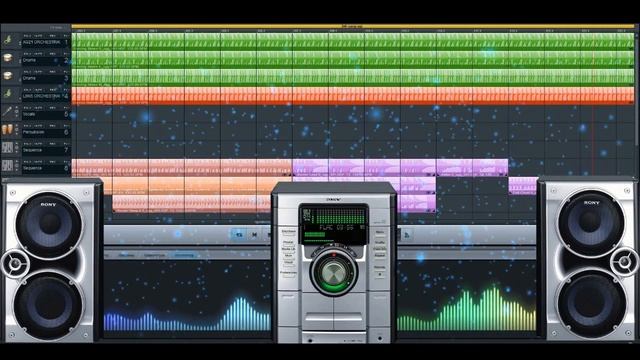Click the stereo's black equalizer display
Viewport: 640px width, 360px height.
point(334,224)
